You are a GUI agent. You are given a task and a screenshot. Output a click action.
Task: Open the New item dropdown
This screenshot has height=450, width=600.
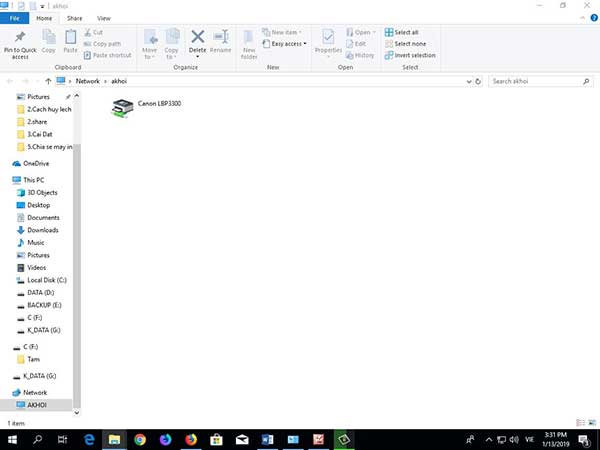click(282, 32)
